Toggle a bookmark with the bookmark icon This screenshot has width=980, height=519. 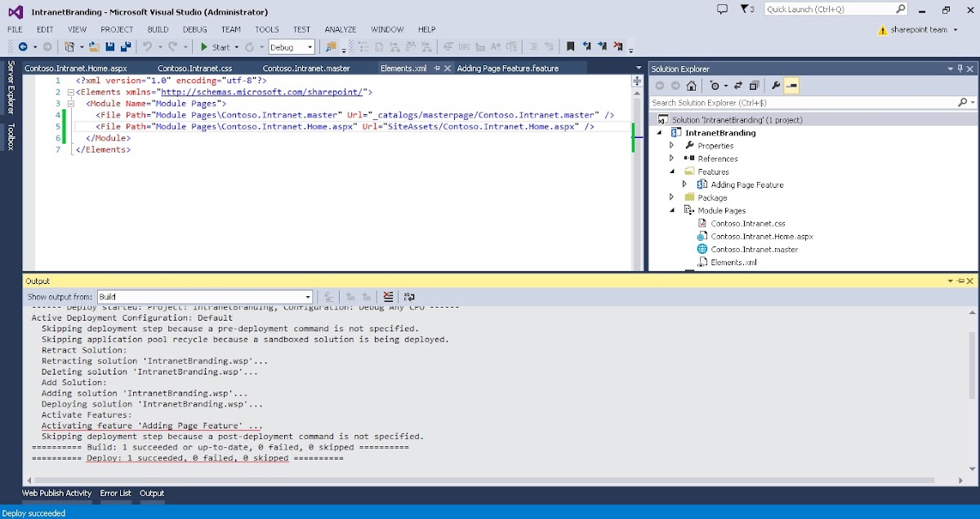[x=570, y=47]
